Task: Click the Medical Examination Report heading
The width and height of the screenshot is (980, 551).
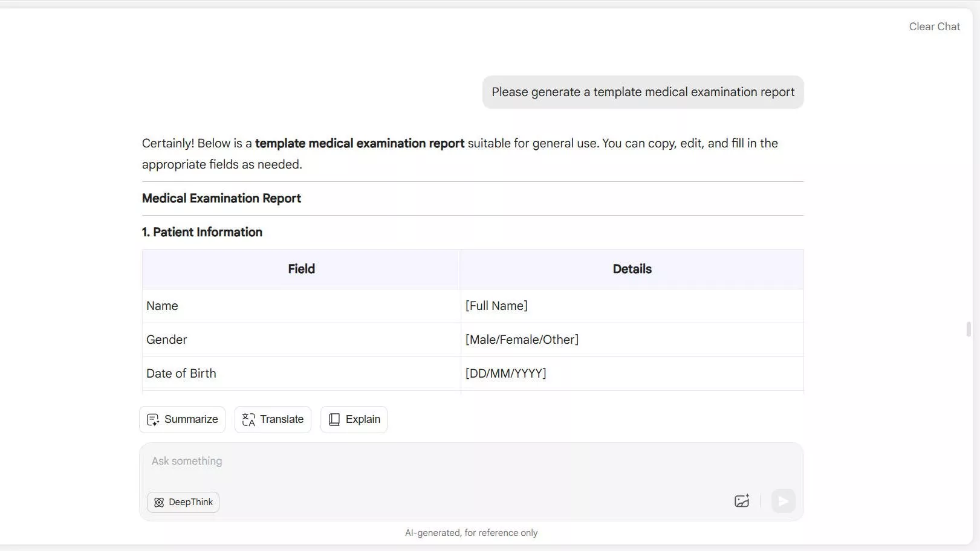Action: click(x=221, y=199)
